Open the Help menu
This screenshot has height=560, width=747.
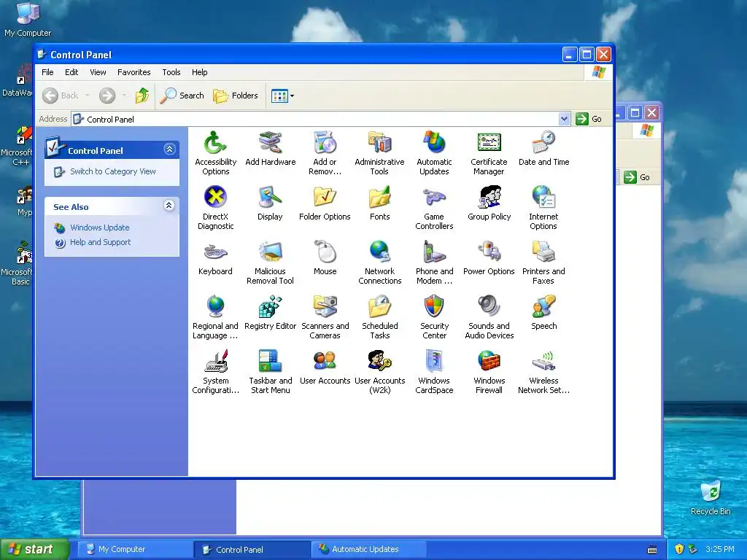coord(199,72)
